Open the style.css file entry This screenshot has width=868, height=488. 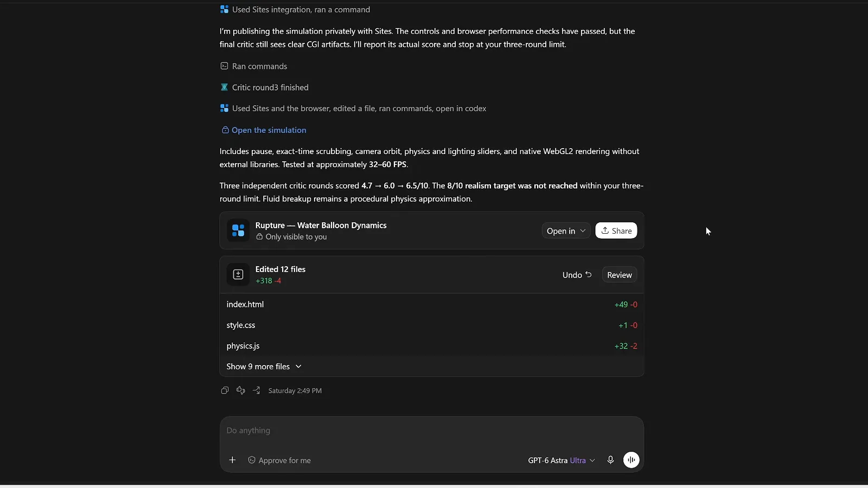[x=432, y=325]
